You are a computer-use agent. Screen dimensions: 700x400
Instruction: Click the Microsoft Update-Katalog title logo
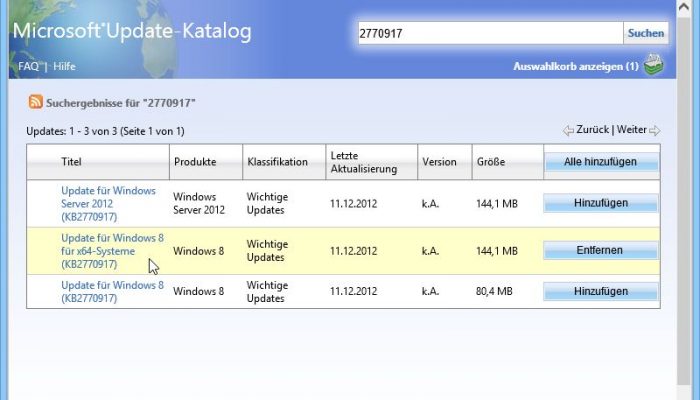132,31
